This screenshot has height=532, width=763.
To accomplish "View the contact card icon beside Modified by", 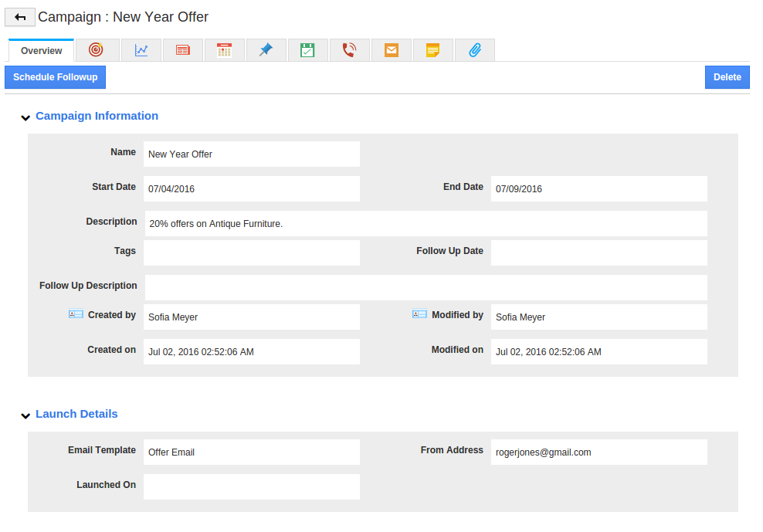I will [x=419, y=314].
